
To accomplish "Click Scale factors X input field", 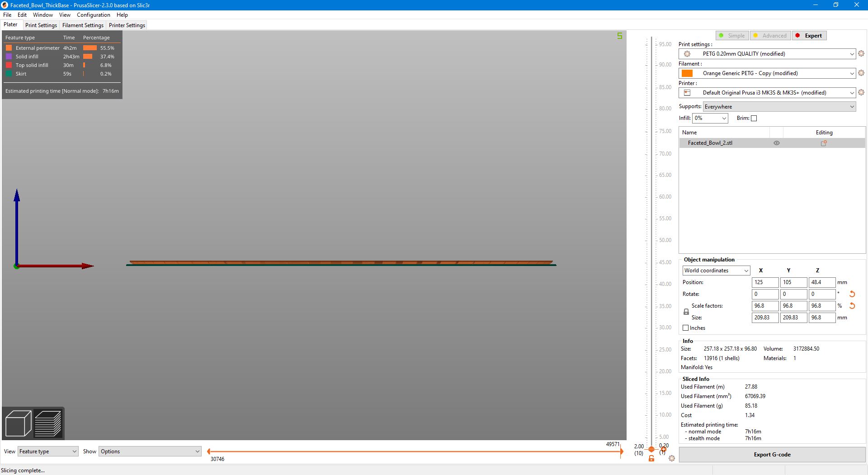I will (x=765, y=306).
